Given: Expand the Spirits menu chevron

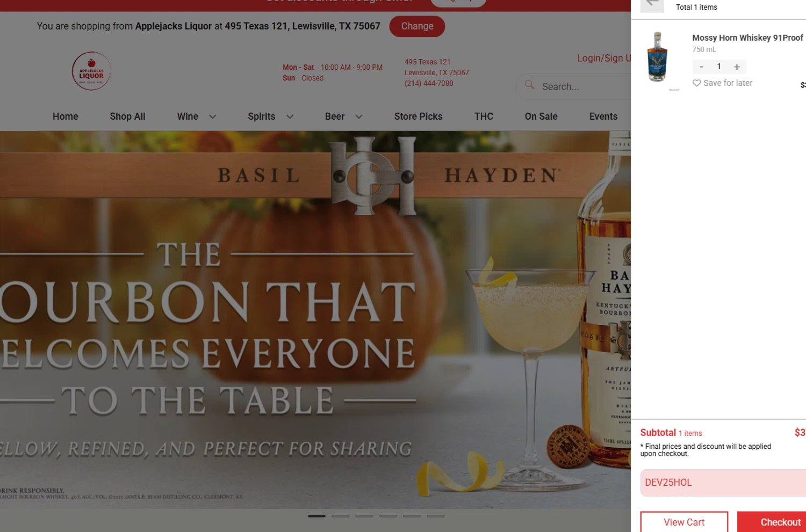Looking at the screenshot, I should point(290,116).
